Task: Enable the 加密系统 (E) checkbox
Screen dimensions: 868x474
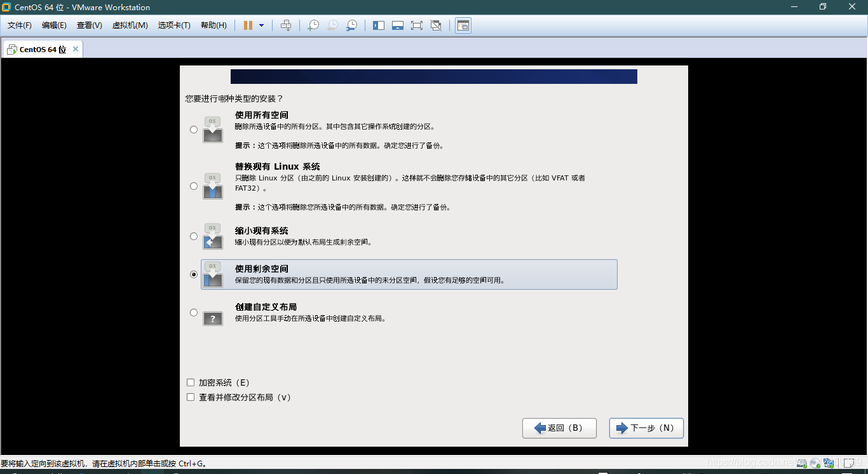Action: pos(191,383)
